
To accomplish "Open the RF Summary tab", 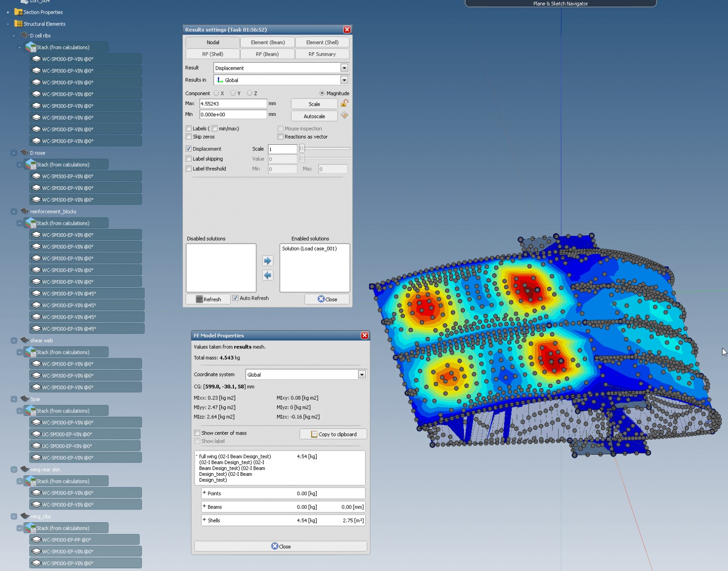I will pyautogui.click(x=322, y=54).
